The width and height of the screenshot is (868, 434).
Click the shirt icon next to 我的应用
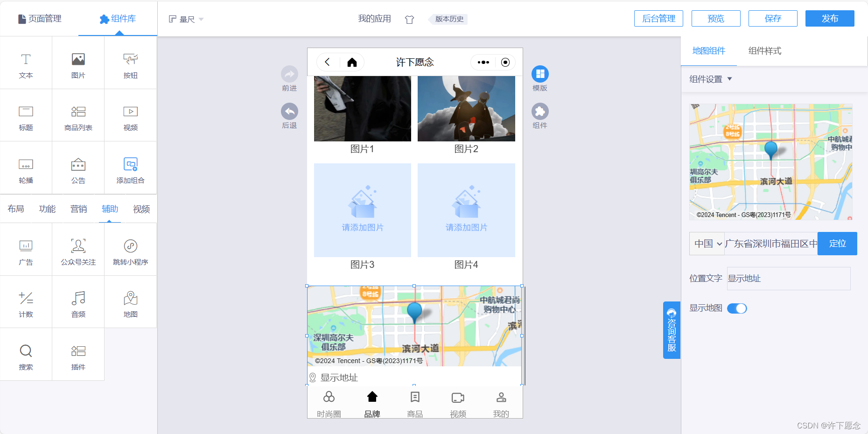(x=409, y=19)
